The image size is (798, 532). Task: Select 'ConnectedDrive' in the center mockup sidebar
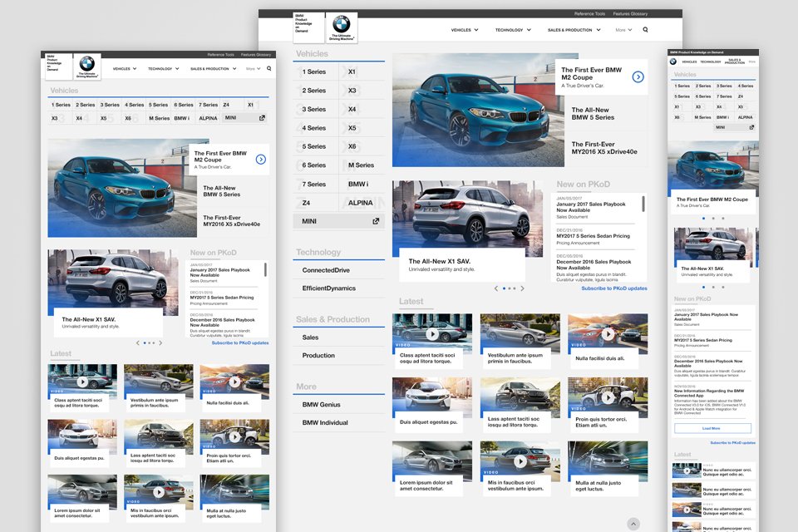pos(326,270)
